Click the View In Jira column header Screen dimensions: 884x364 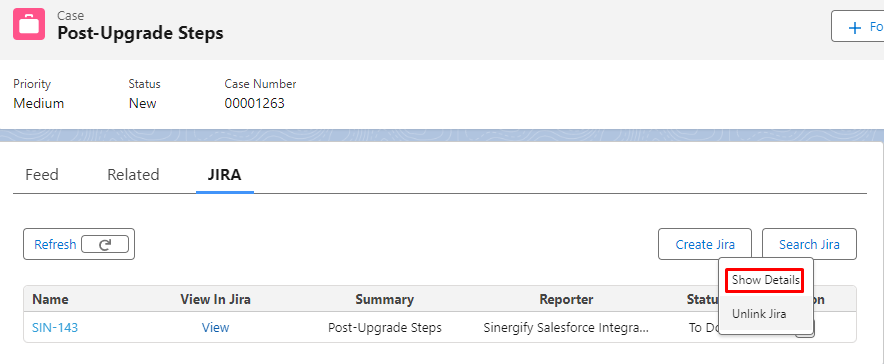pos(215,299)
